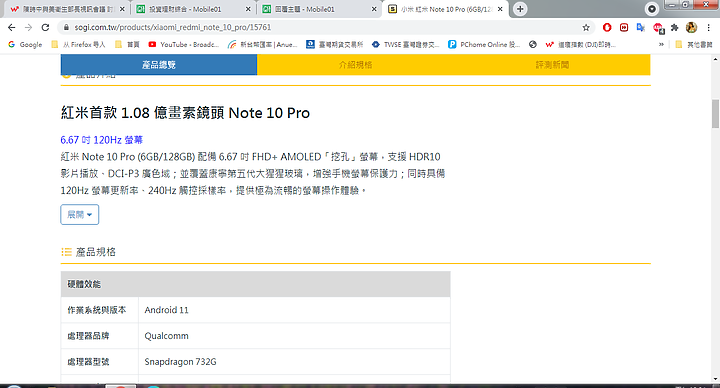Click the 作業系統與版本 row label

(96, 310)
